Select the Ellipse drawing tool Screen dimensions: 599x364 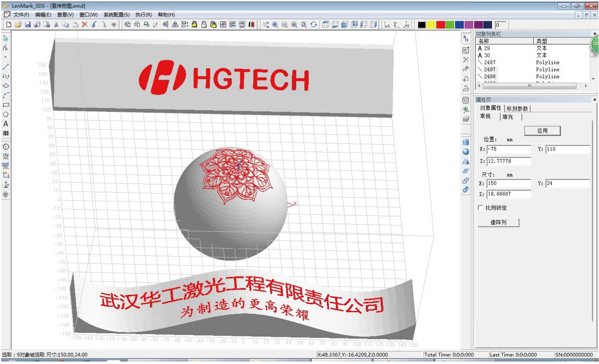tap(6, 86)
